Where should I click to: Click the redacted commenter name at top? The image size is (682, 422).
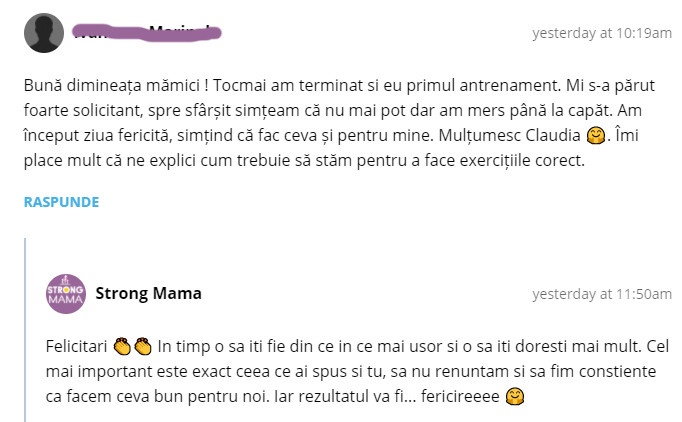pyautogui.click(x=148, y=33)
